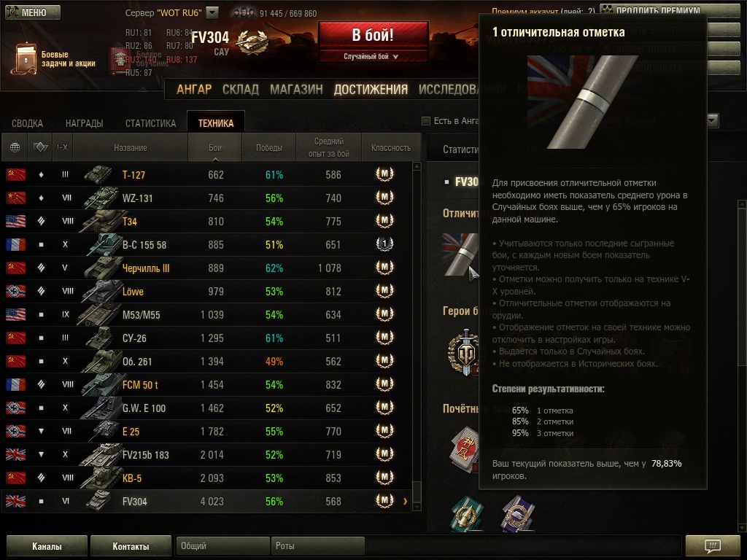Select the FV304 tank row icon
747x560 pixels.
[x=98, y=501]
